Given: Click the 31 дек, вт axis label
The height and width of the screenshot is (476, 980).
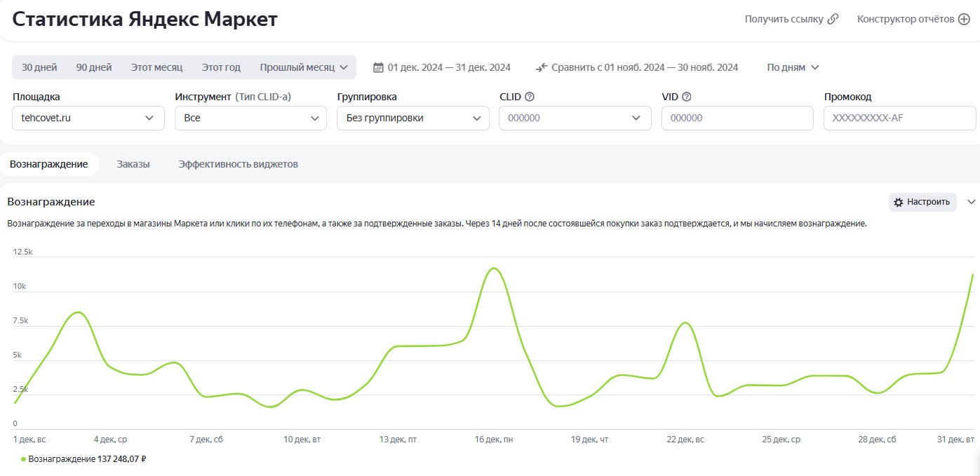Looking at the screenshot, I should tap(955, 440).
